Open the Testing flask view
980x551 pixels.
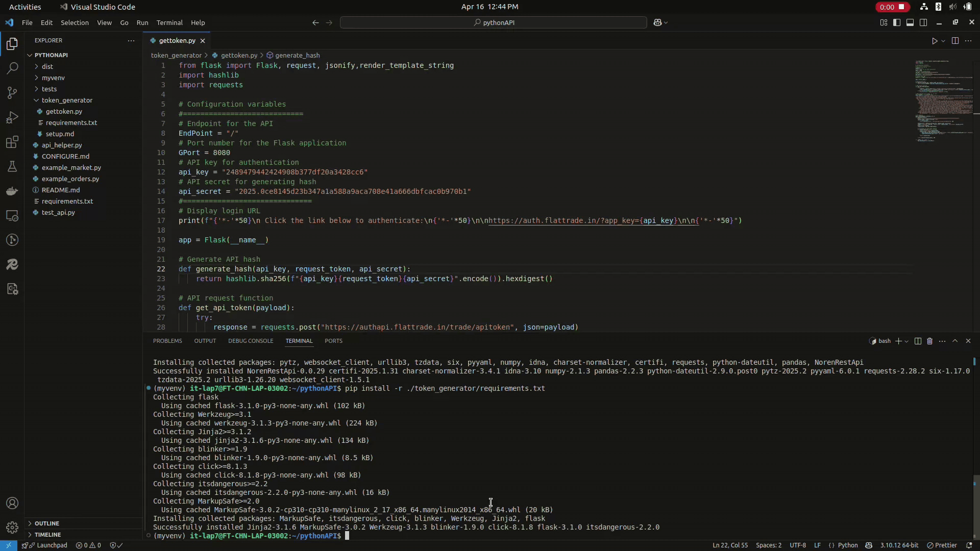coord(12,166)
